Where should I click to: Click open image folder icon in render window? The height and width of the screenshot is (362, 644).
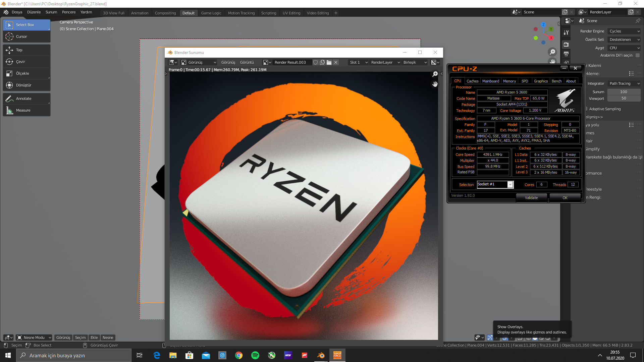pyautogui.click(x=329, y=62)
